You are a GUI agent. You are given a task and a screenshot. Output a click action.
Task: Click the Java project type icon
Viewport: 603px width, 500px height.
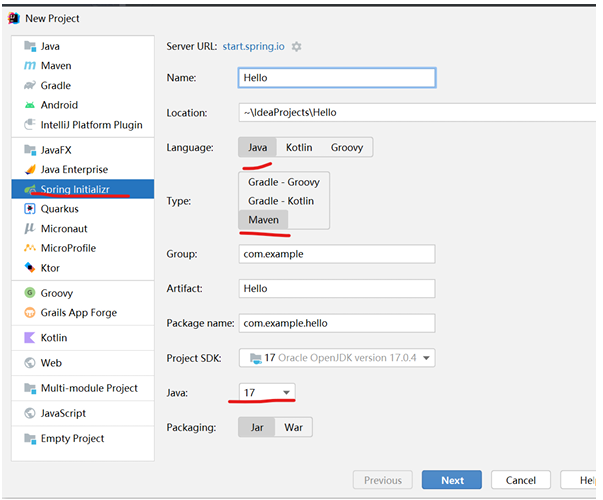(x=30, y=46)
